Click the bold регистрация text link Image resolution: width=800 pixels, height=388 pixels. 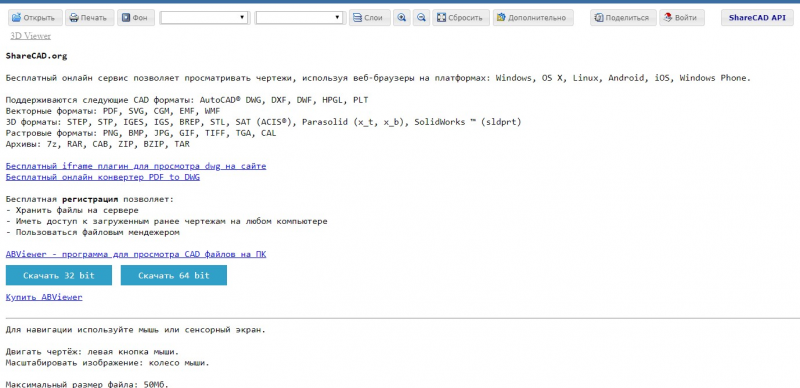tap(90, 199)
